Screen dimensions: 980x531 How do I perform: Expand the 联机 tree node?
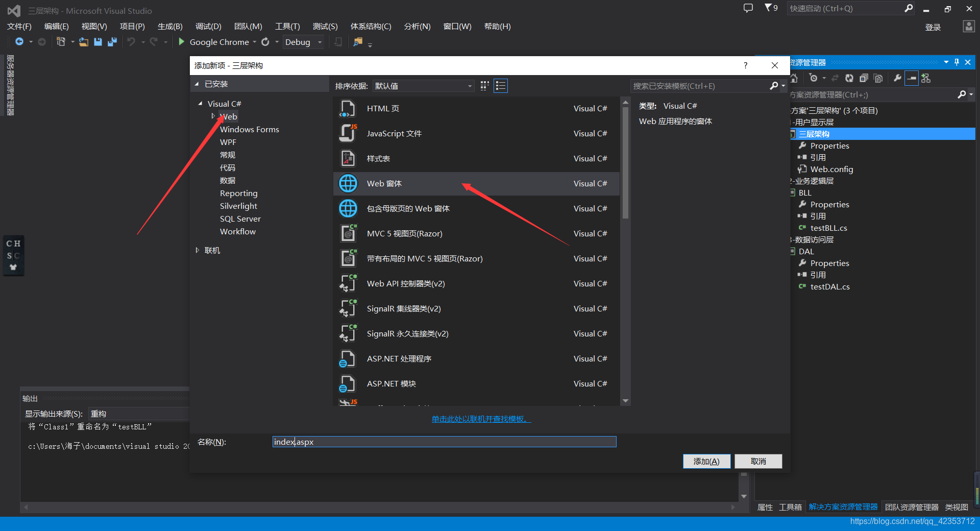198,250
